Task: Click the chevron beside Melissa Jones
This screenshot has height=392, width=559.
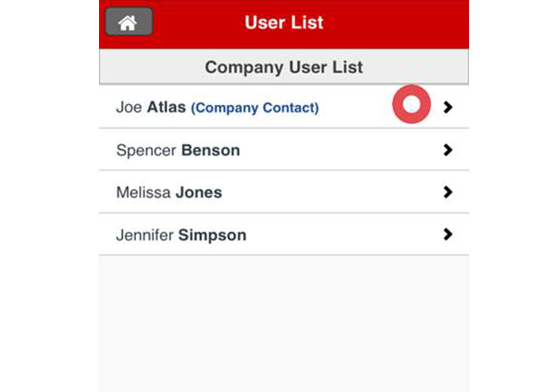Action: click(448, 192)
